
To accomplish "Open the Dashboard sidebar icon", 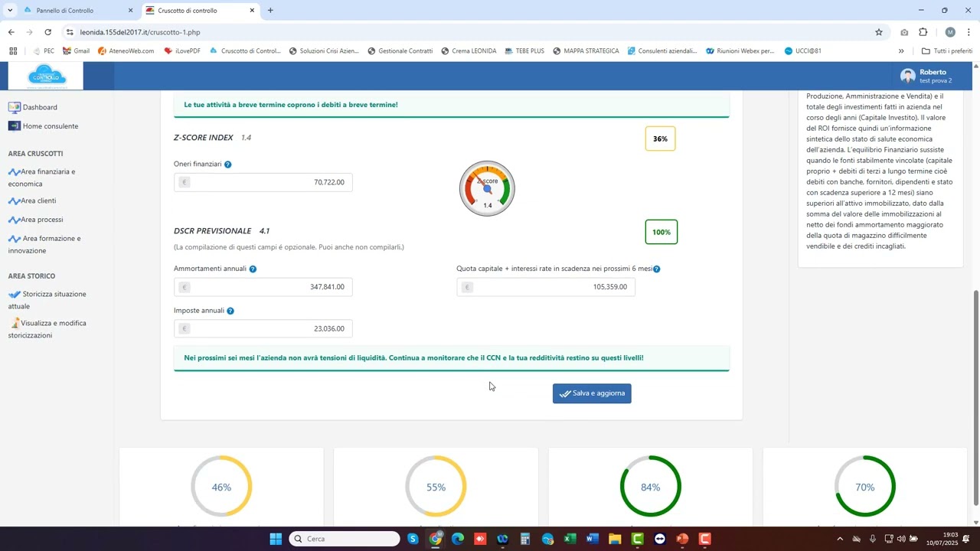I will 15,108.
